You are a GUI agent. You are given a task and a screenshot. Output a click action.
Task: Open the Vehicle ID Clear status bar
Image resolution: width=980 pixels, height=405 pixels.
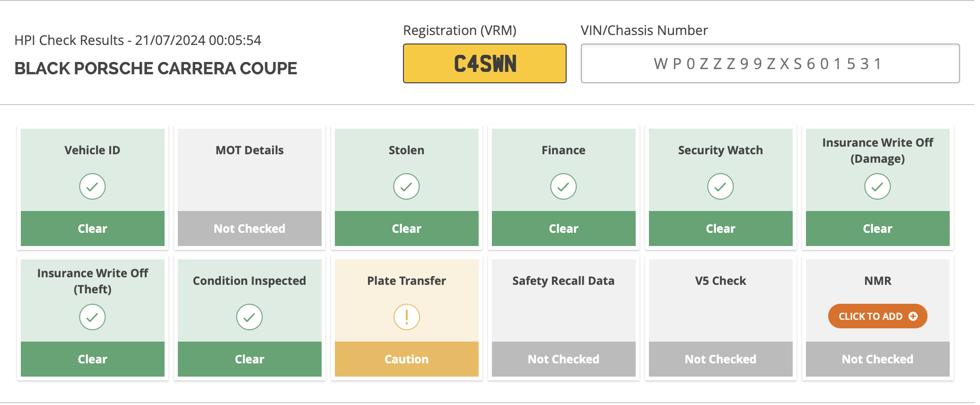coord(93,229)
